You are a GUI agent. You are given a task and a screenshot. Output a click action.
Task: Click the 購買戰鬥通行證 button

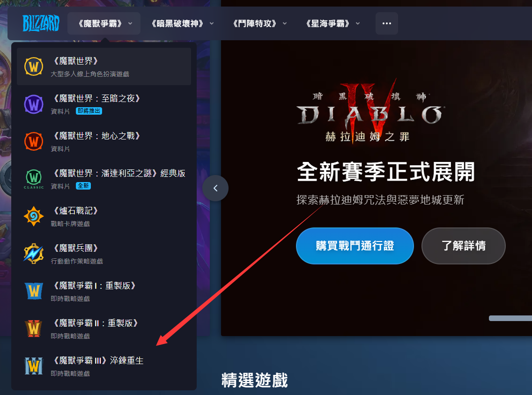tap(355, 246)
